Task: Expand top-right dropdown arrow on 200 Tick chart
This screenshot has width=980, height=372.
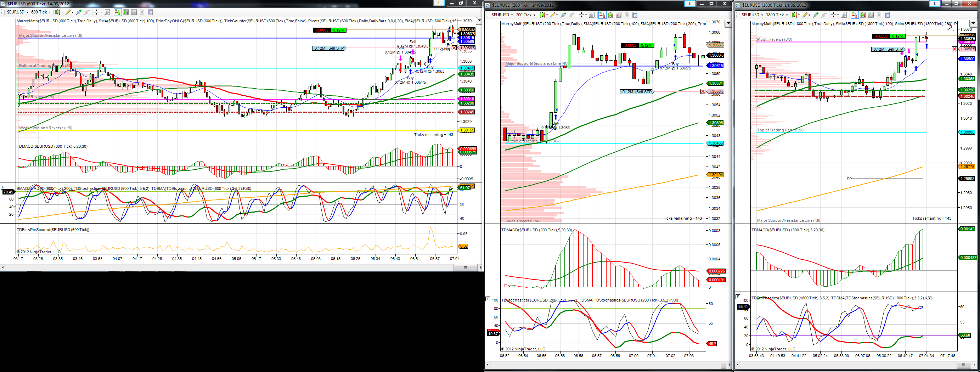Action: click(728, 24)
